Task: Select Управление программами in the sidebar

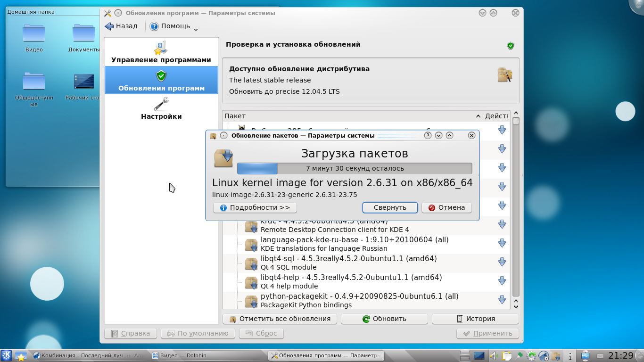Action: tap(161, 52)
